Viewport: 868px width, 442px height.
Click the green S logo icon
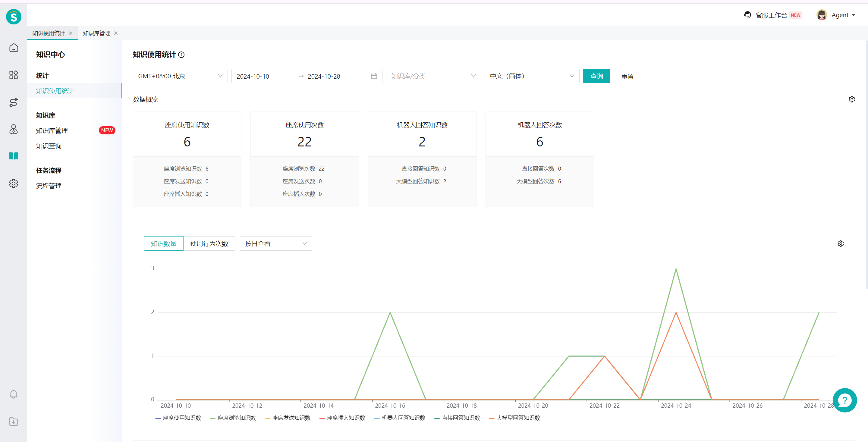point(14,17)
